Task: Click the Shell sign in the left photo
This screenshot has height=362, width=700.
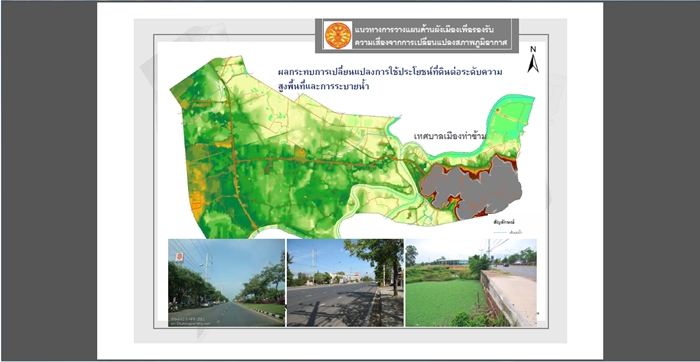Action: pyautogui.click(x=179, y=257)
